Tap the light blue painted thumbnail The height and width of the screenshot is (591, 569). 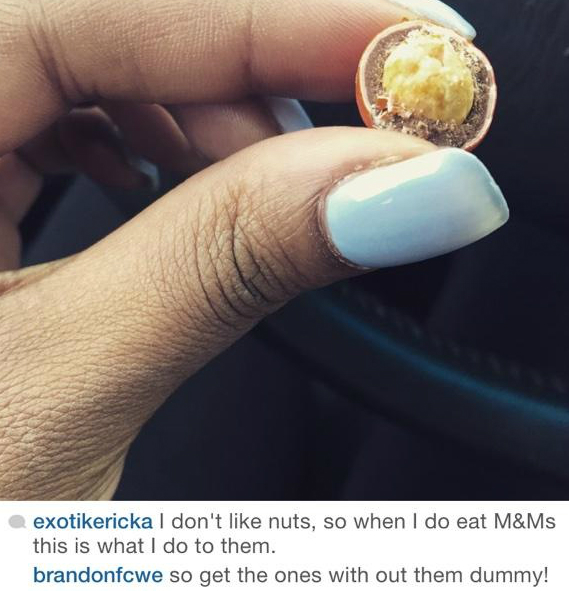(x=415, y=207)
